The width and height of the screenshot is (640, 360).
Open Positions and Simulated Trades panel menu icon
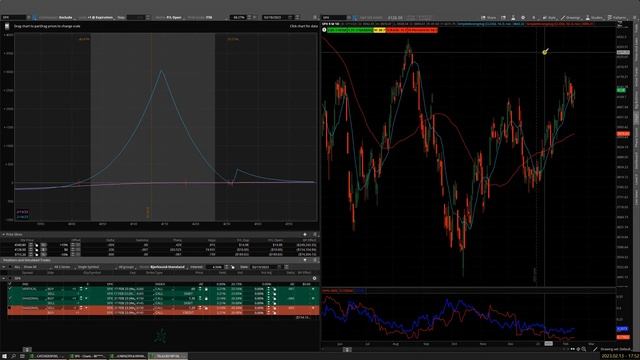(315, 260)
